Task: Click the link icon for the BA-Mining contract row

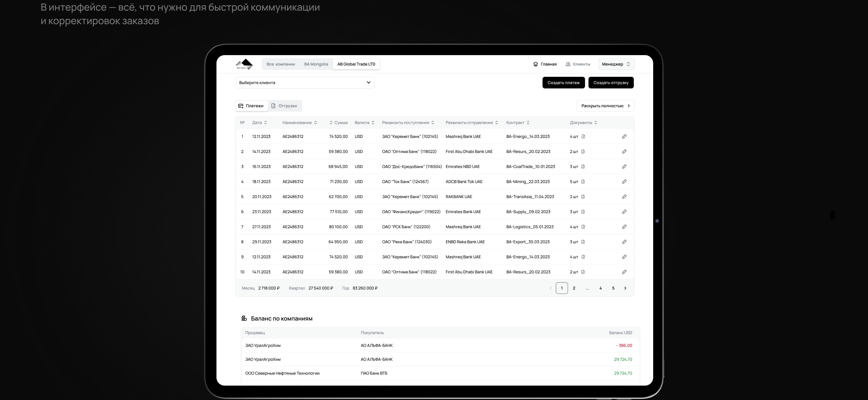Action: (x=624, y=182)
